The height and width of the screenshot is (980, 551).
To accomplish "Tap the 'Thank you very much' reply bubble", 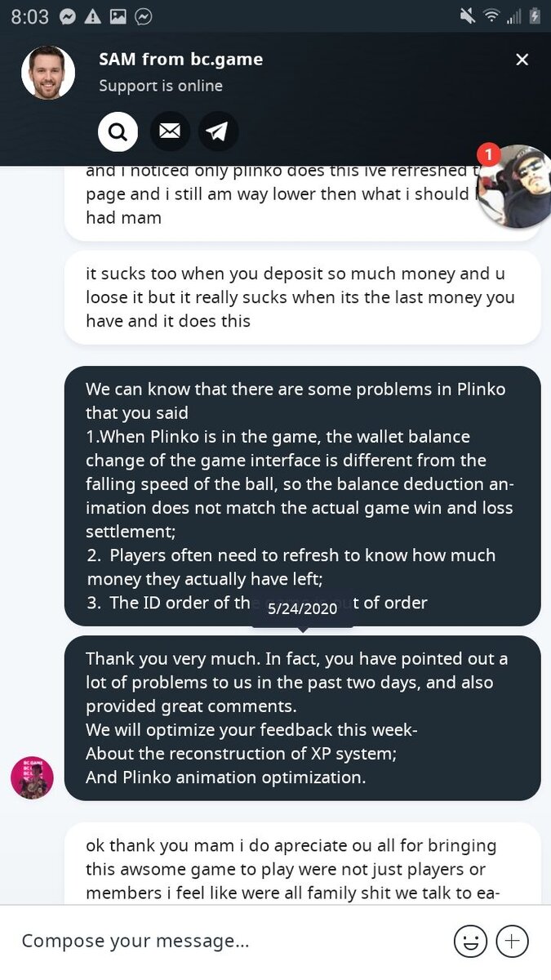I will (302, 717).
